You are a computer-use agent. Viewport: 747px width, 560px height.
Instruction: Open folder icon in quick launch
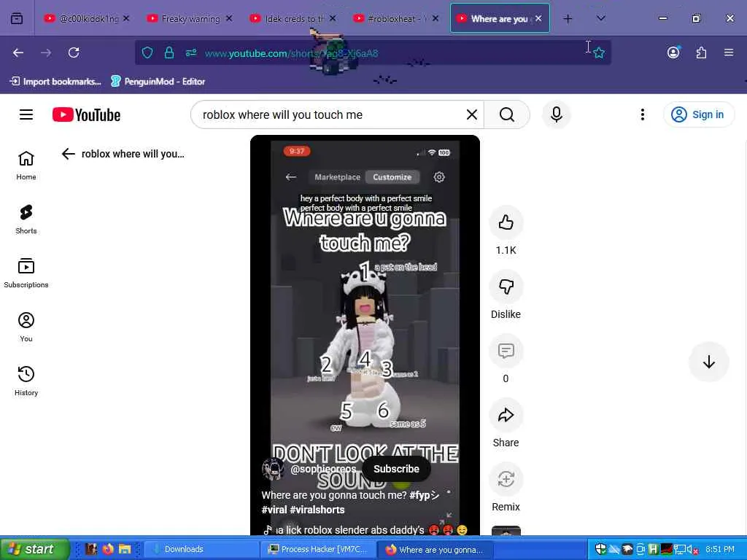[x=125, y=549]
